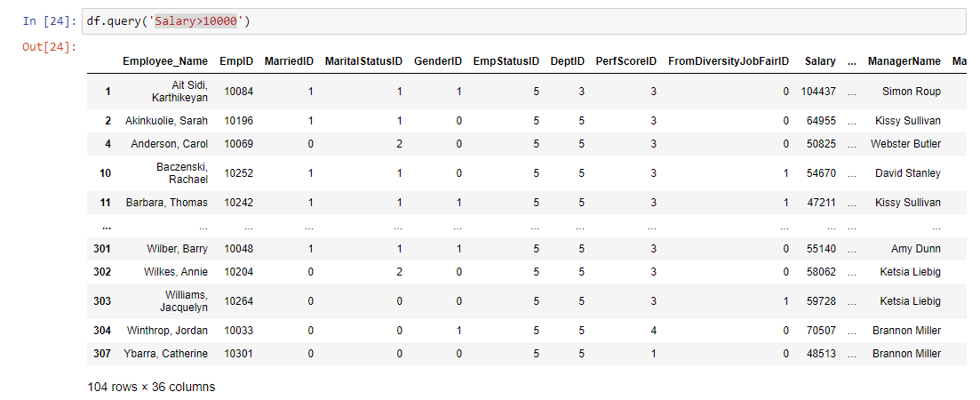
Task: Click Ketsia Liebig in Wilkes, Annie's row
Action: coord(910,272)
